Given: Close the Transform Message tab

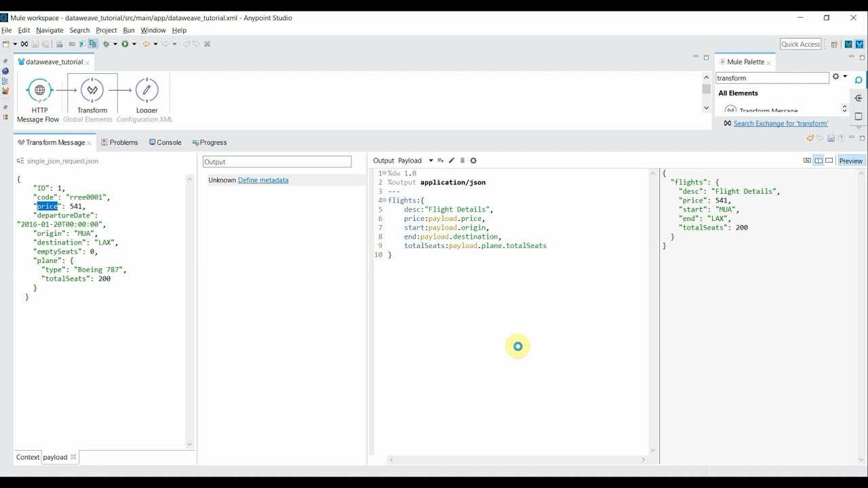Looking at the screenshot, I should tap(89, 143).
